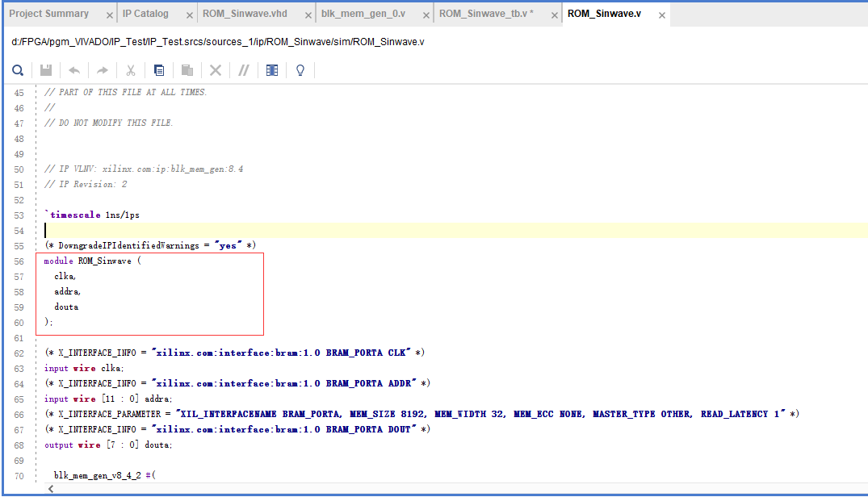
Task: Click the X_INTERFACE_PARAMETER line 66
Action: point(421,414)
